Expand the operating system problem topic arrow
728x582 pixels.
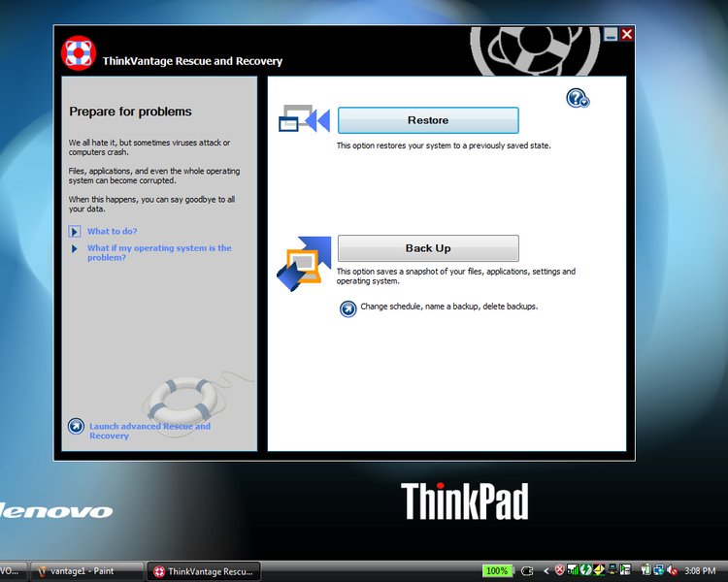point(75,248)
